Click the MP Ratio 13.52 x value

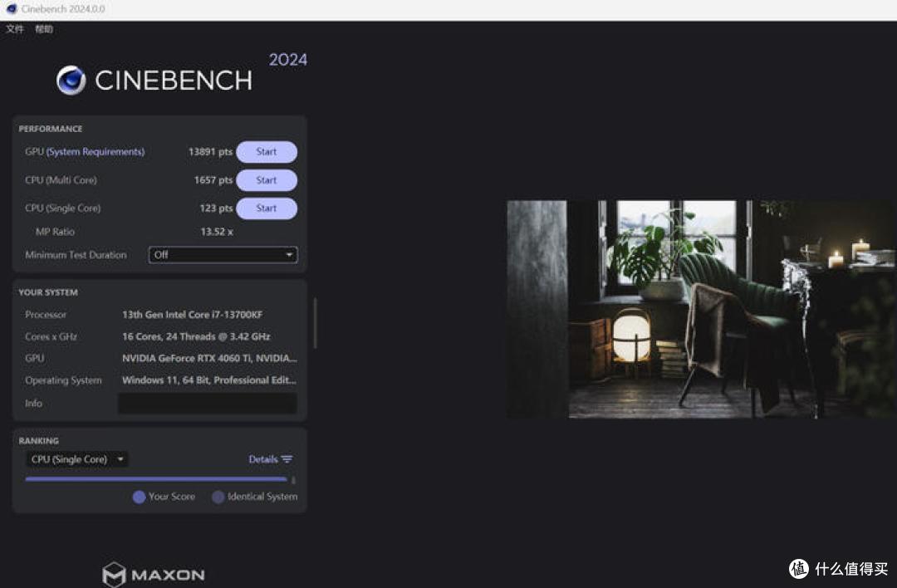pyautogui.click(x=217, y=232)
